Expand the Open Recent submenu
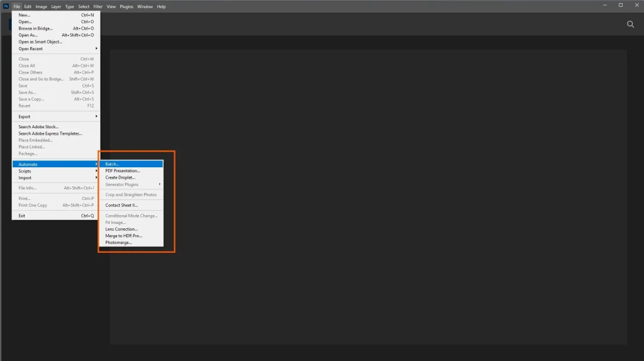644x361 pixels. pos(56,48)
